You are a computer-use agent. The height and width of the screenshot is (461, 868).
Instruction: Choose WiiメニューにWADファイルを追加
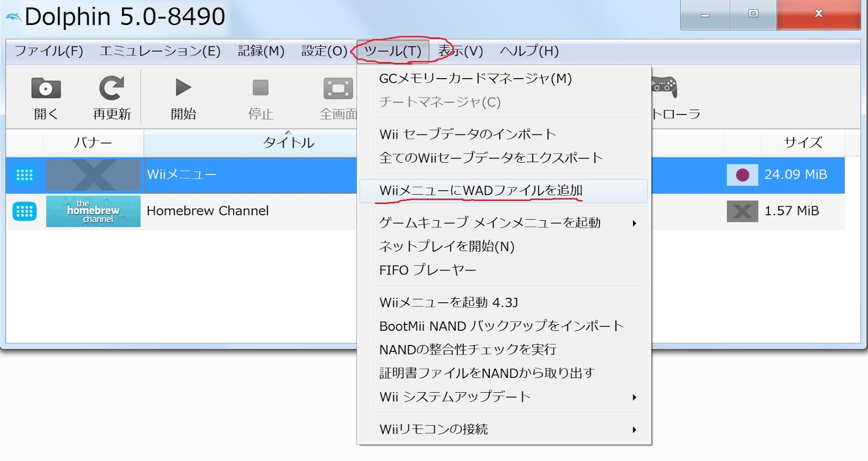coord(503,191)
